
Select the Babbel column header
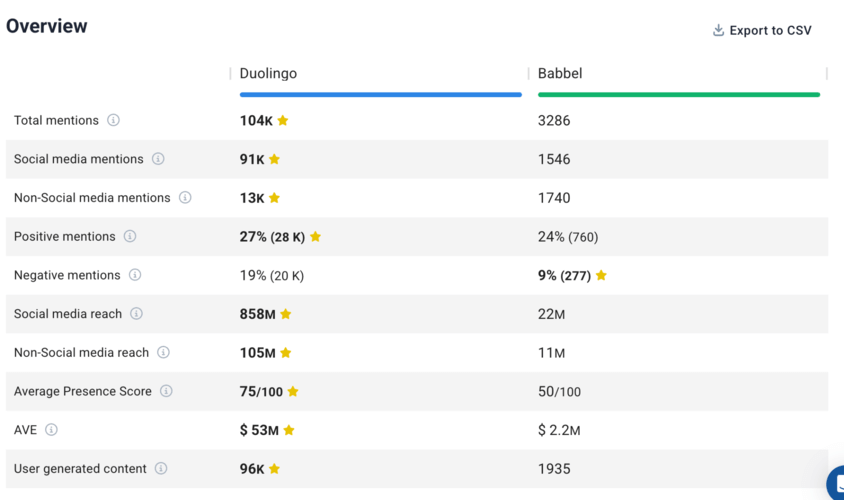coord(560,73)
